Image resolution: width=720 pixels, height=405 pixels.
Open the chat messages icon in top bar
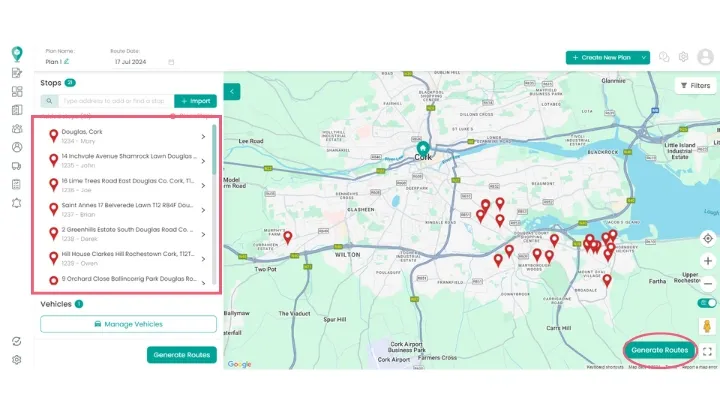click(663, 58)
